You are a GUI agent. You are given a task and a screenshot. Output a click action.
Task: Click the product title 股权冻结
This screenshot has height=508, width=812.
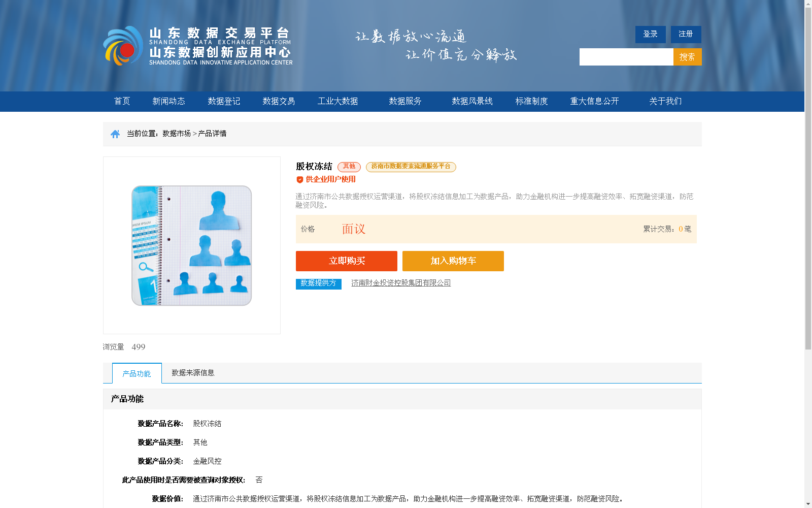tap(314, 167)
